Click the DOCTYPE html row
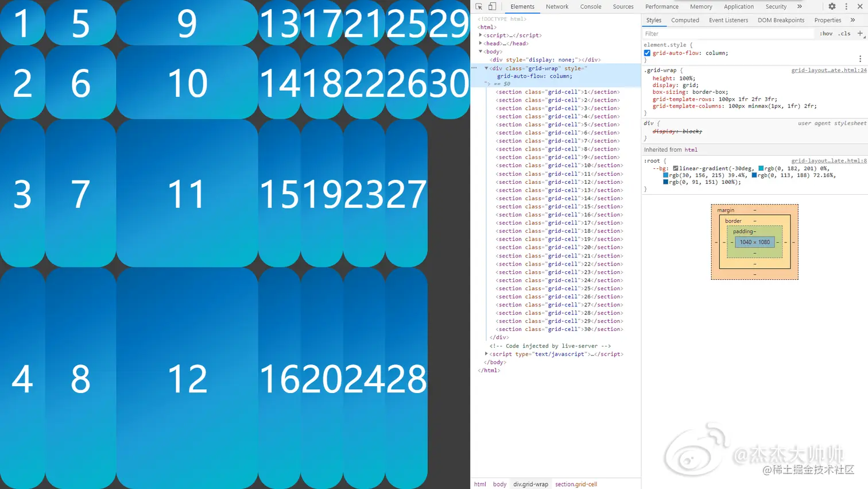The image size is (868, 489). pyautogui.click(x=502, y=19)
